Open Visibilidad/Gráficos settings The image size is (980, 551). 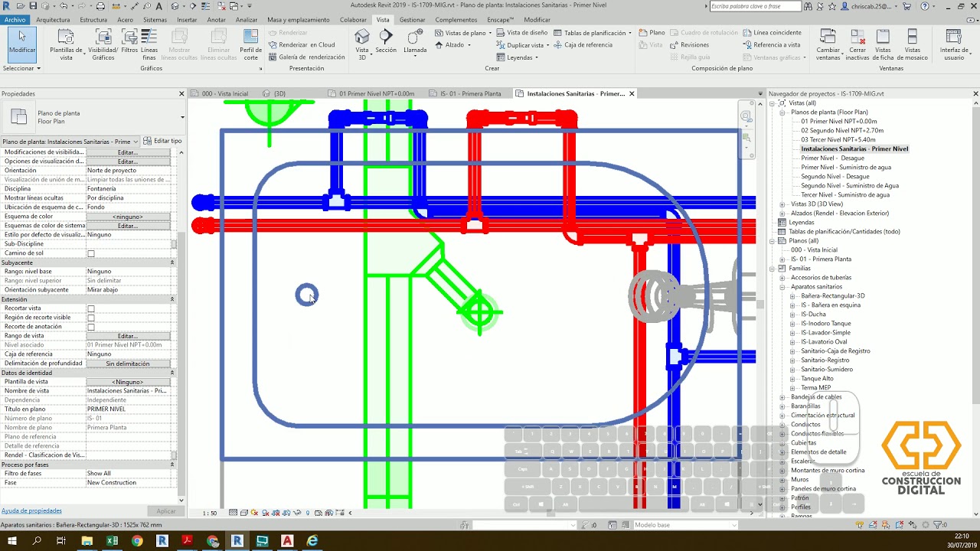coord(103,44)
